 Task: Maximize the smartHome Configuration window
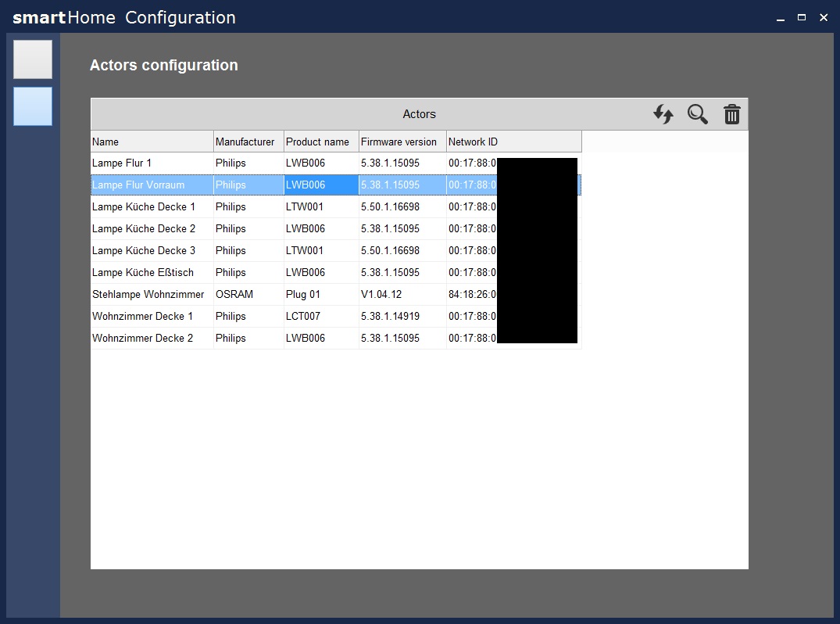tap(801, 17)
